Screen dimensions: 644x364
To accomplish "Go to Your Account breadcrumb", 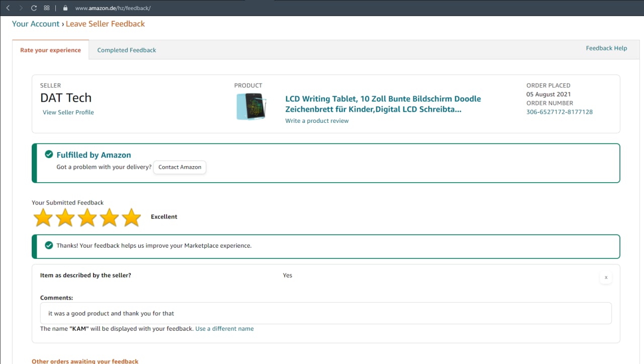I will point(35,24).
